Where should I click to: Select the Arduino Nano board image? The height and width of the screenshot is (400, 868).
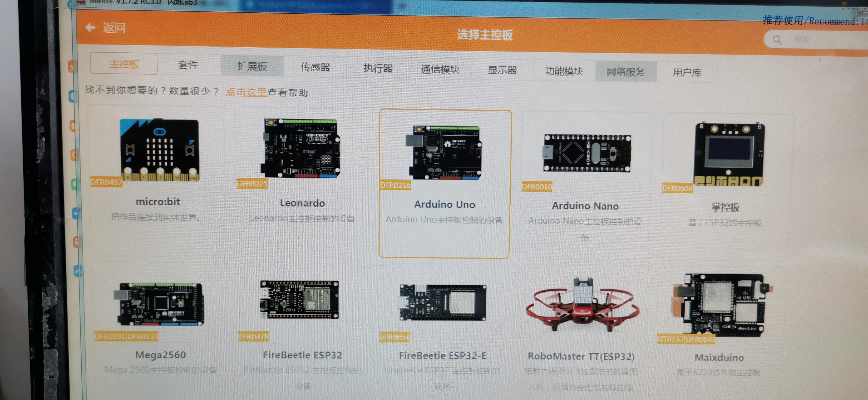(587, 154)
